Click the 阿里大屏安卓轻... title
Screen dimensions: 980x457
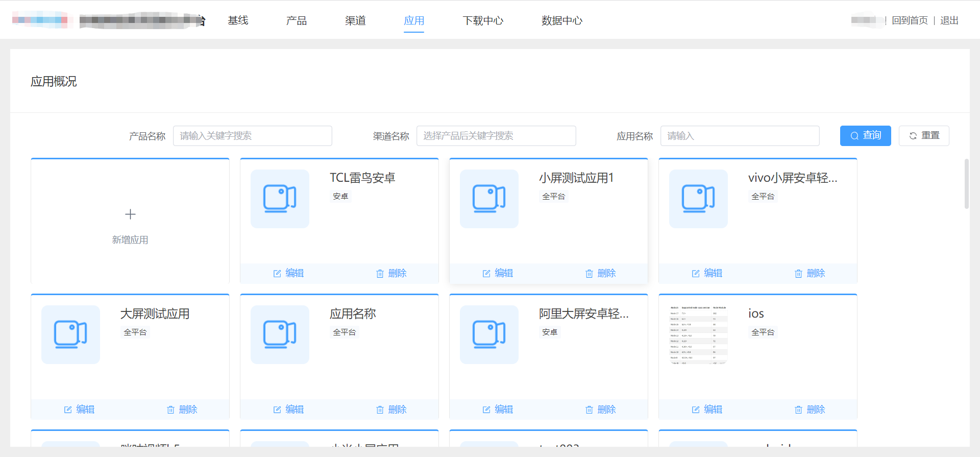tap(584, 314)
